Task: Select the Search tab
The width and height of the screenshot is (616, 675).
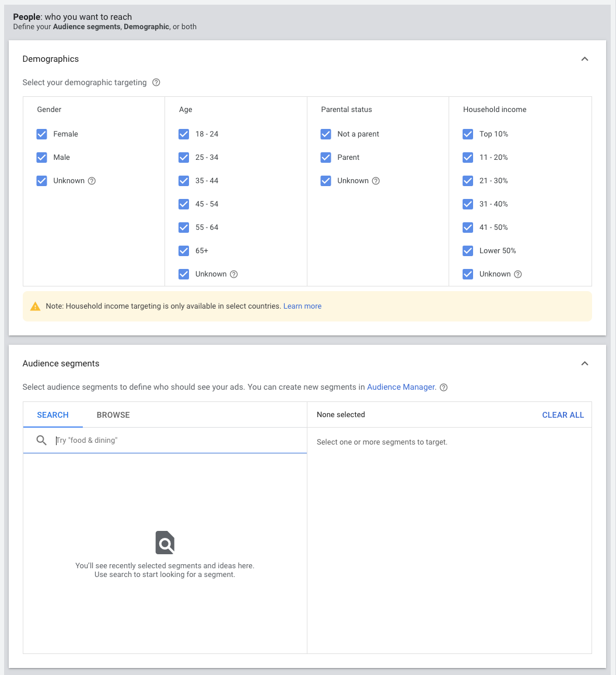Action: (52, 415)
